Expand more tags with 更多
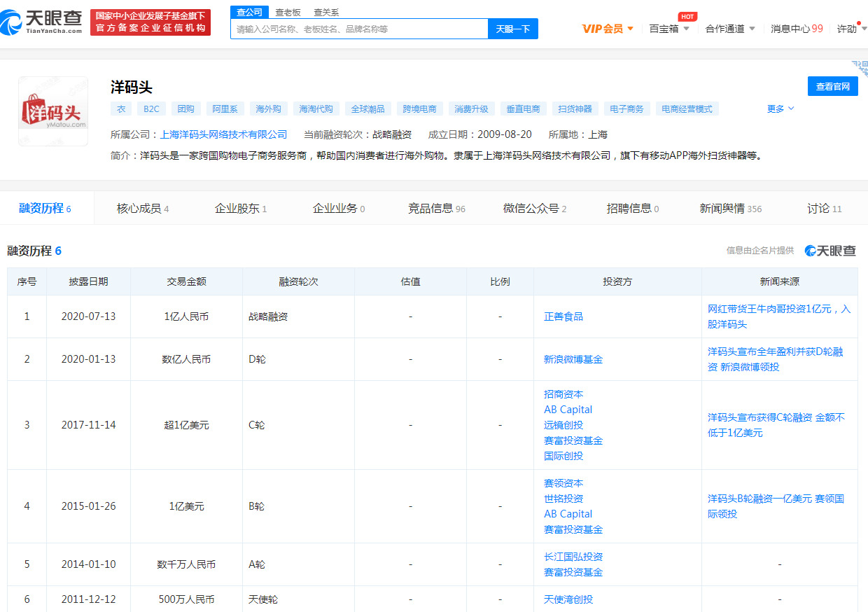This screenshot has width=868, height=612. 780,109
